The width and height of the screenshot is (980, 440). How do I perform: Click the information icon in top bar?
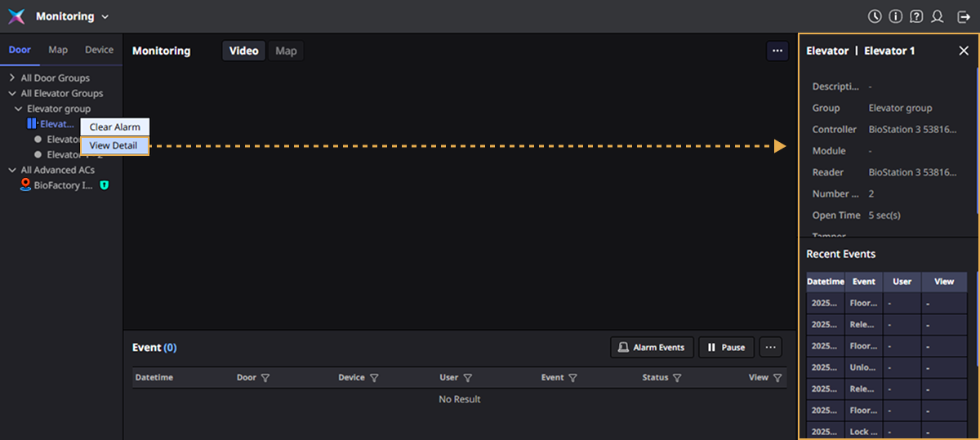pos(896,16)
